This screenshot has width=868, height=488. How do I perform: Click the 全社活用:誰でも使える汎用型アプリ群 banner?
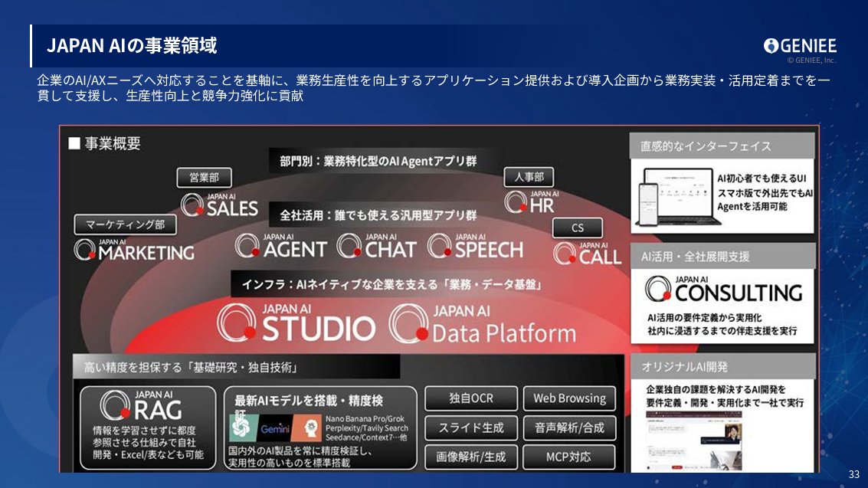pos(378,215)
